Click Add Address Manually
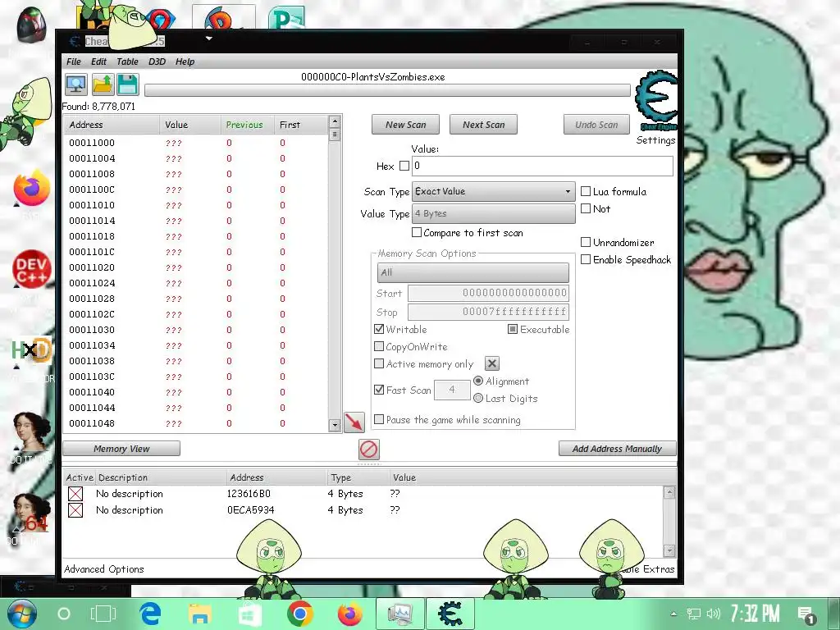 617,449
